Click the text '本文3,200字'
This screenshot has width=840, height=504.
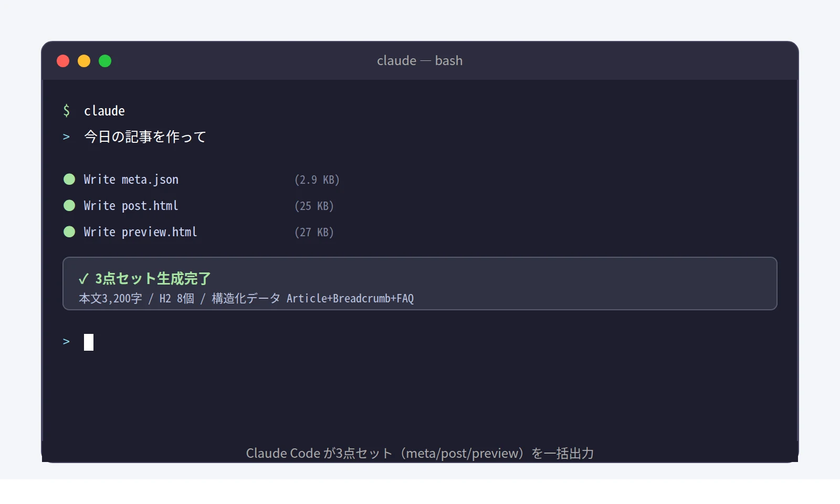click(110, 299)
